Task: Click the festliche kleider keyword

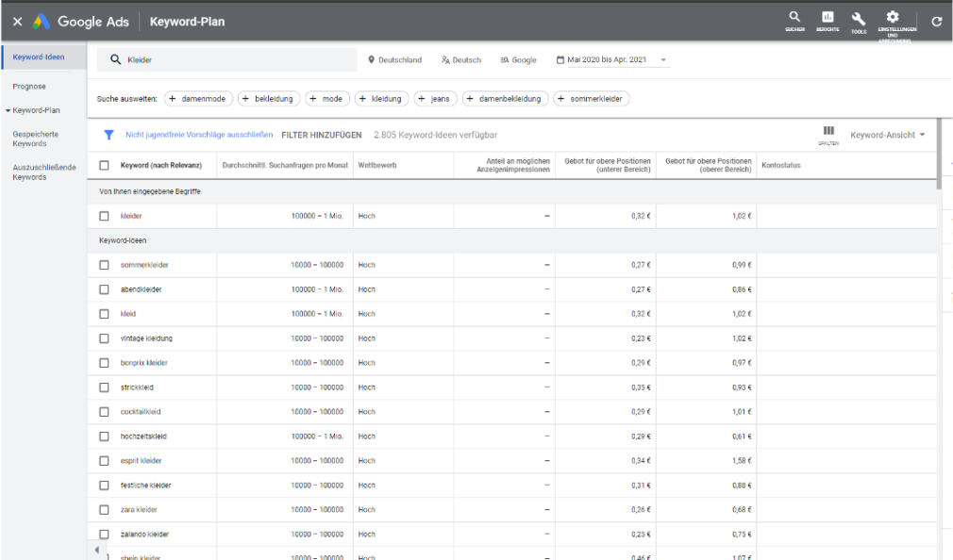Action: [x=145, y=486]
